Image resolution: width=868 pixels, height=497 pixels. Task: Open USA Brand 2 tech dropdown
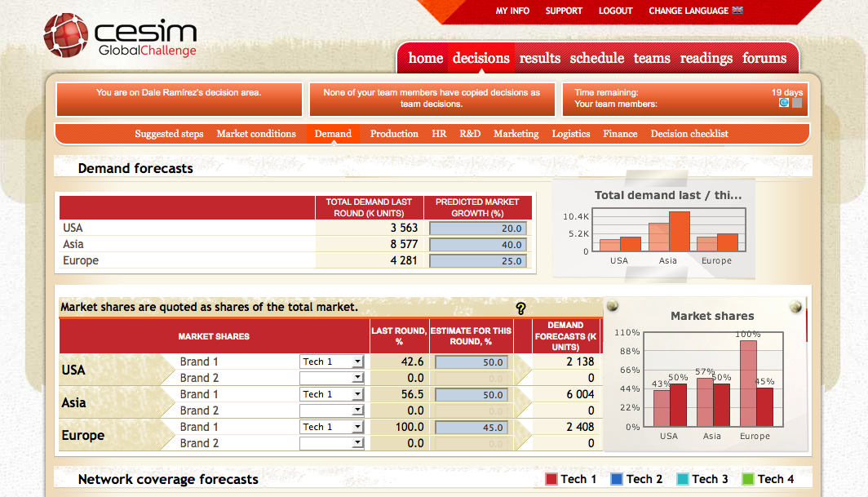(x=331, y=378)
